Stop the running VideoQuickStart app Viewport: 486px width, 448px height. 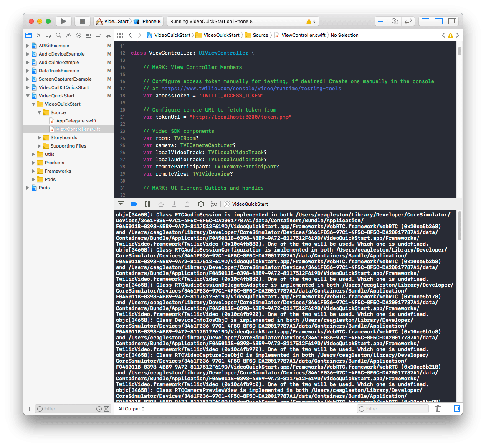[x=82, y=21]
